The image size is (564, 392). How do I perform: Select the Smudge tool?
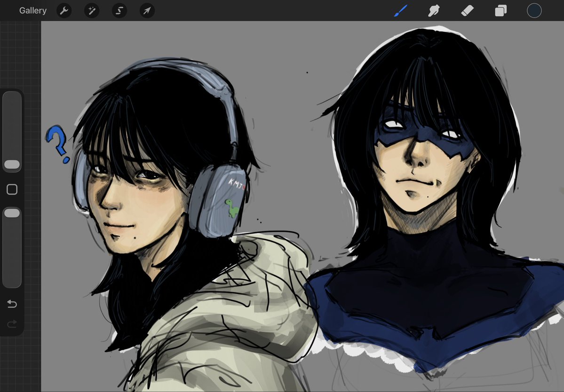tap(434, 10)
